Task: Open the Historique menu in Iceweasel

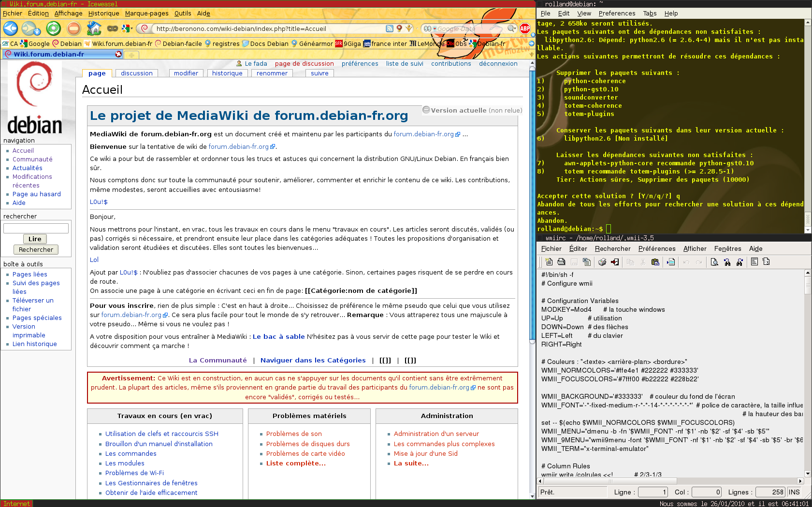Action: (103, 14)
